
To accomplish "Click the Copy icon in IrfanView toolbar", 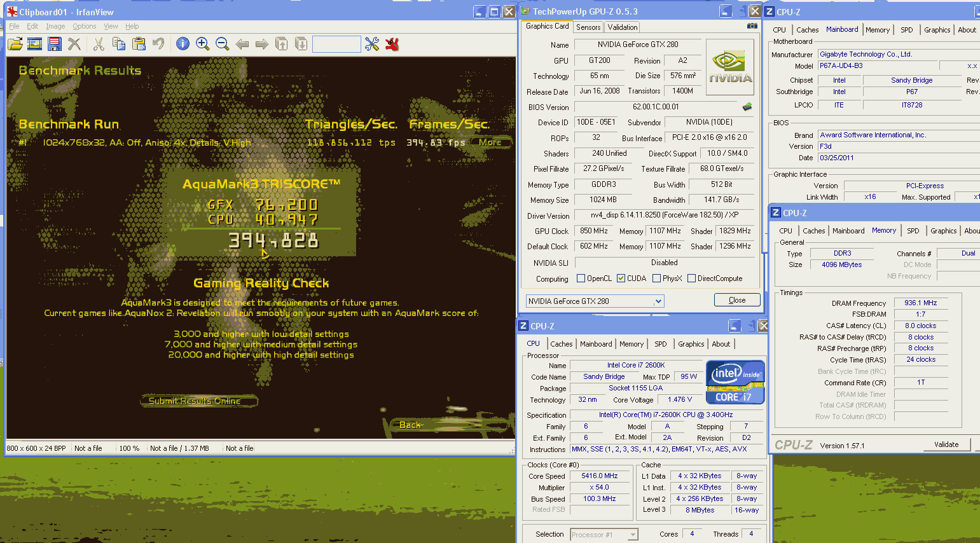I will coord(118,44).
